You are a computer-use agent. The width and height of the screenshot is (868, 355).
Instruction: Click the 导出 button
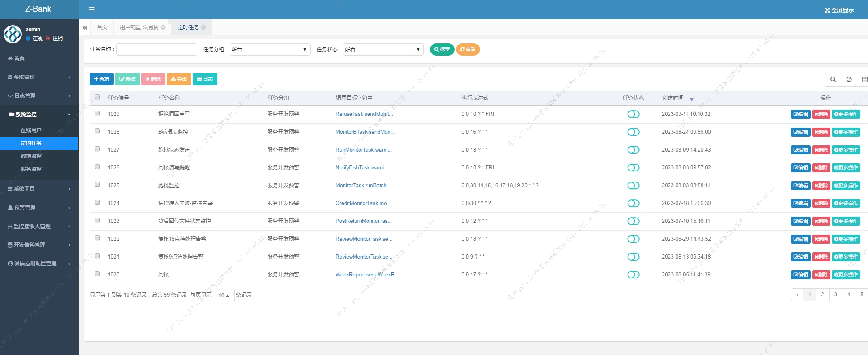[179, 79]
